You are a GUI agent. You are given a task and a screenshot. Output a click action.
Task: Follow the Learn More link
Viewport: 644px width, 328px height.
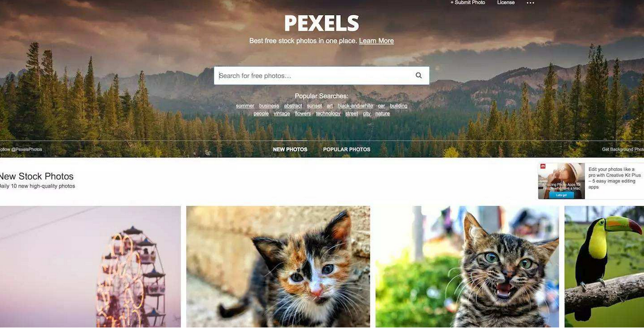tap(376, 41)
